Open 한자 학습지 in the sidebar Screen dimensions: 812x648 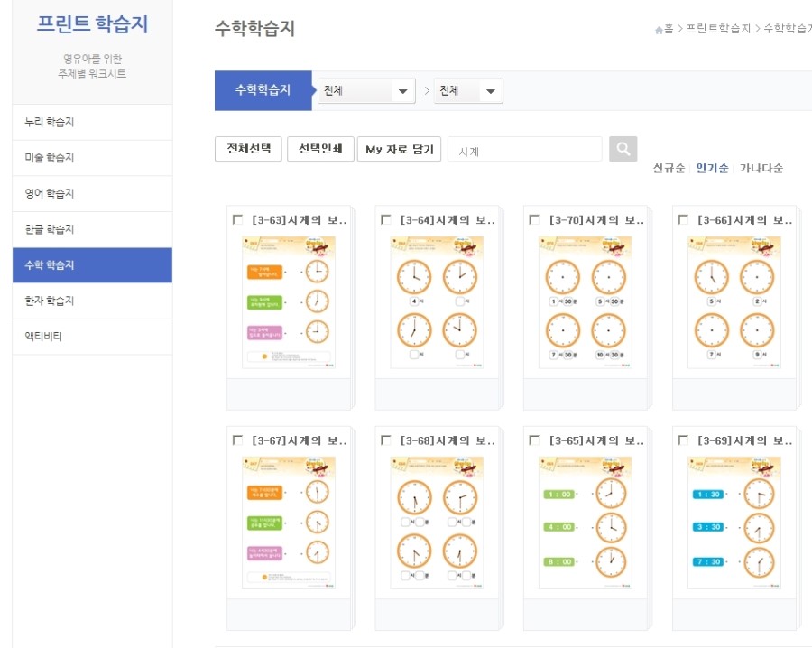pyautogui.click(x=92, y=301)
